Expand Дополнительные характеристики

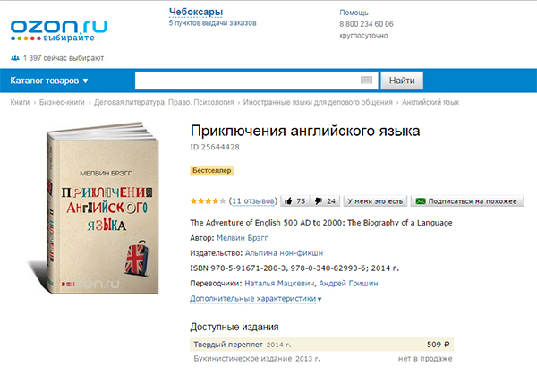click(255, 299)
